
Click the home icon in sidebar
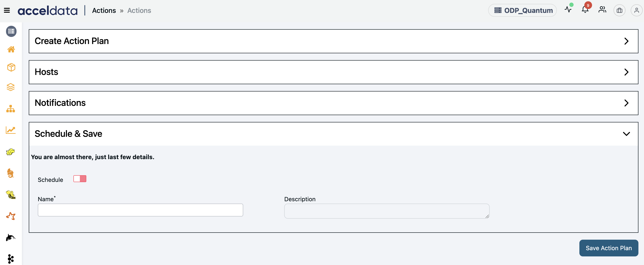(x=11, y=49)
